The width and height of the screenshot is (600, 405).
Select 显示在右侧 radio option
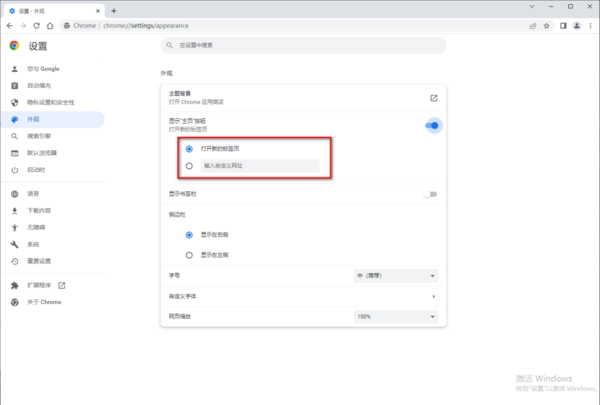[x=189, y=235]
